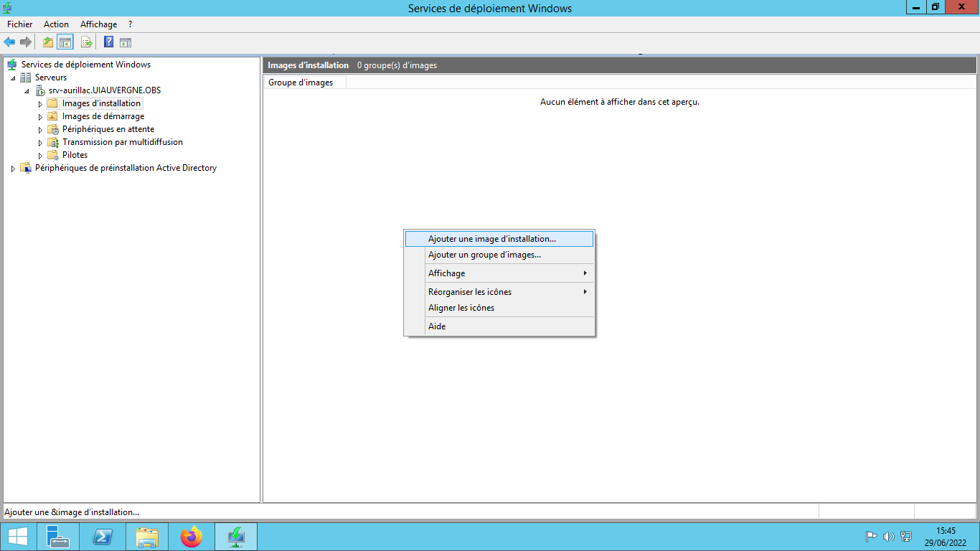Open the Fichier menu
The width and height of the screenshot is (980, 551).
20,24
